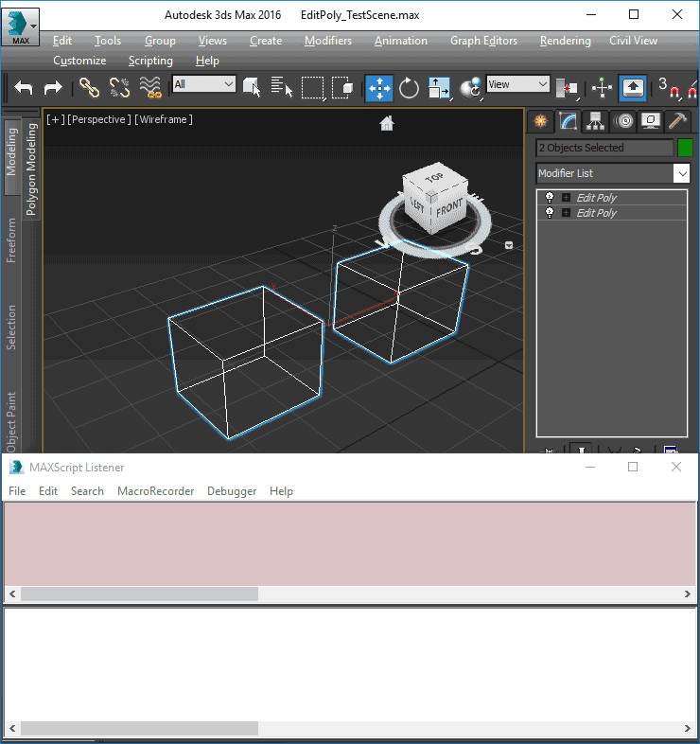Expand the first Edit Poly modifier

click(x=566, y=198)
